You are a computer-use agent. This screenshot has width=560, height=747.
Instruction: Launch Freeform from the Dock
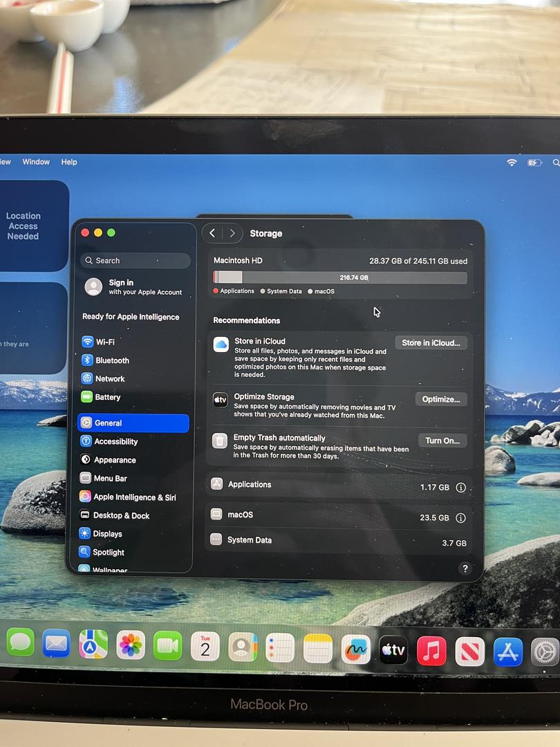(356, 649)
